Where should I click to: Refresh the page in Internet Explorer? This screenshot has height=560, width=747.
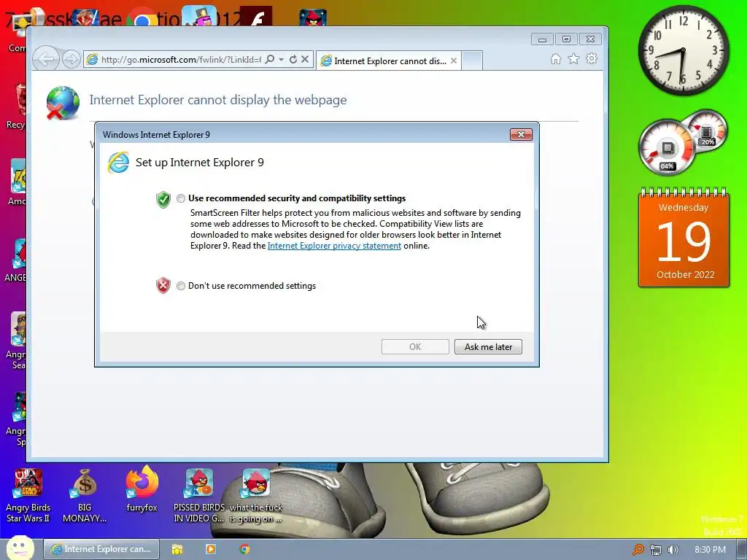coord(293,60)
